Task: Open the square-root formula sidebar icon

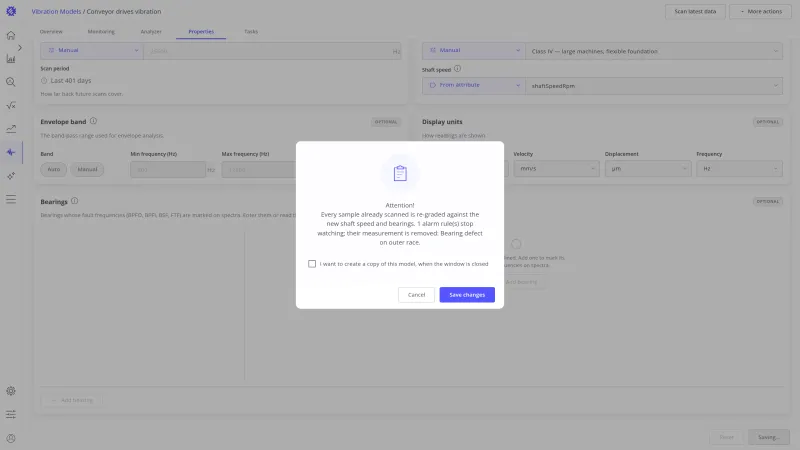Action: coord(11,106)
